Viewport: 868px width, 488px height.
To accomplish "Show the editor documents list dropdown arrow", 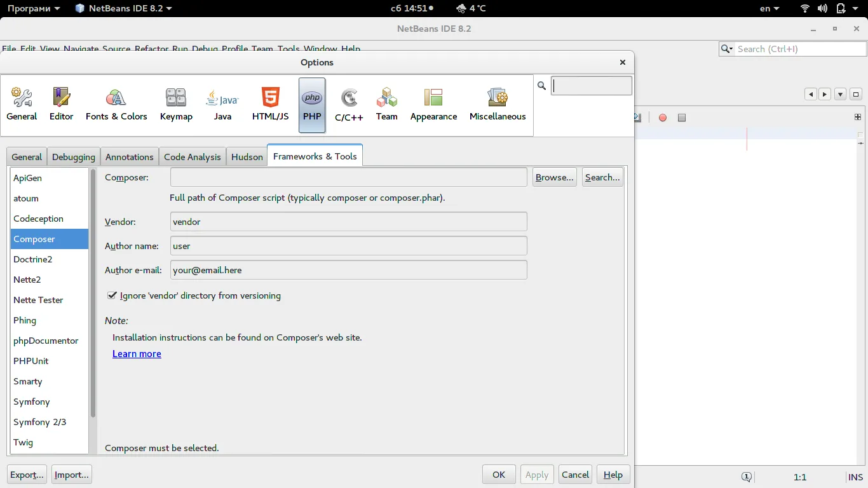I will click(840, 94).
